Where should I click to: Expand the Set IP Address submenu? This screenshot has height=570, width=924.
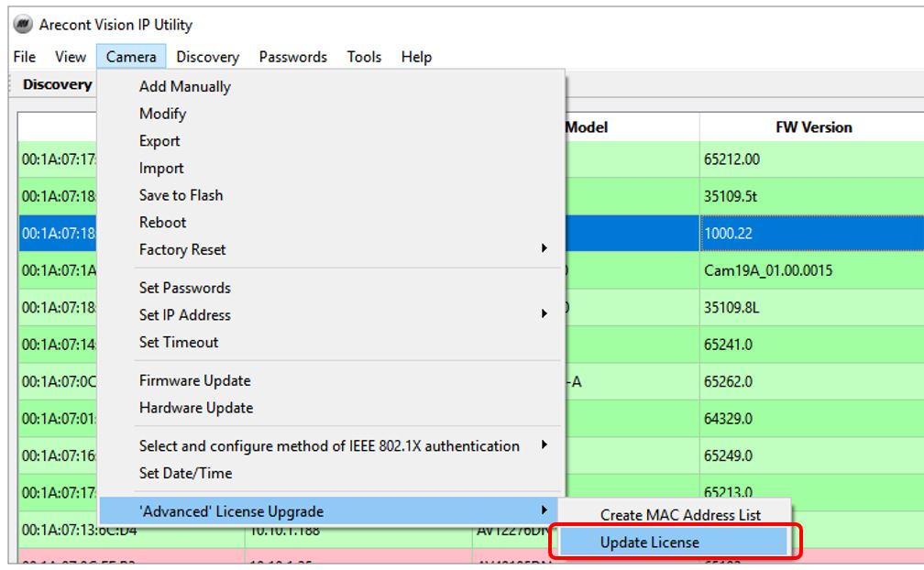pos(332,314)
